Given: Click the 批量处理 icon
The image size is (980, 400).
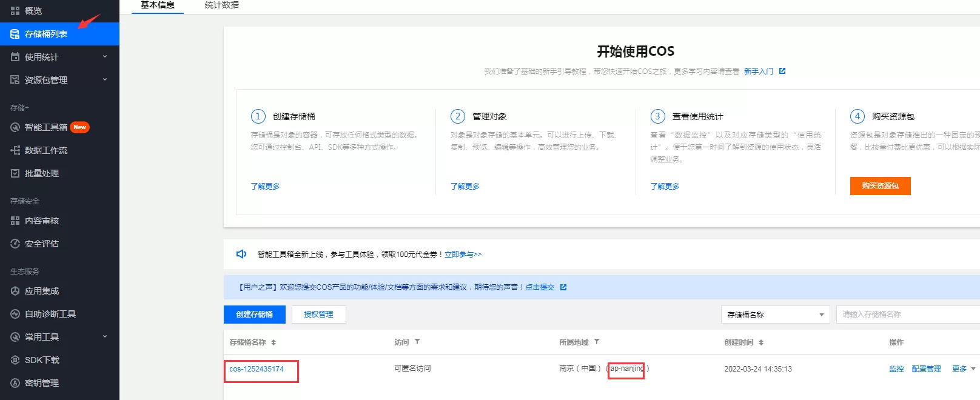Looking at the screenshot, I should (x=15, y=173).
